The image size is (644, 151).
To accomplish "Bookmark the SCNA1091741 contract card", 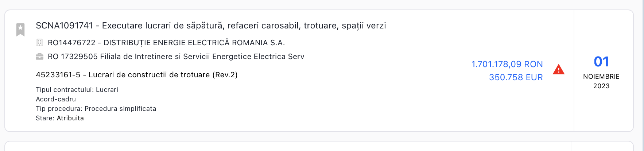I will point(20,30).
